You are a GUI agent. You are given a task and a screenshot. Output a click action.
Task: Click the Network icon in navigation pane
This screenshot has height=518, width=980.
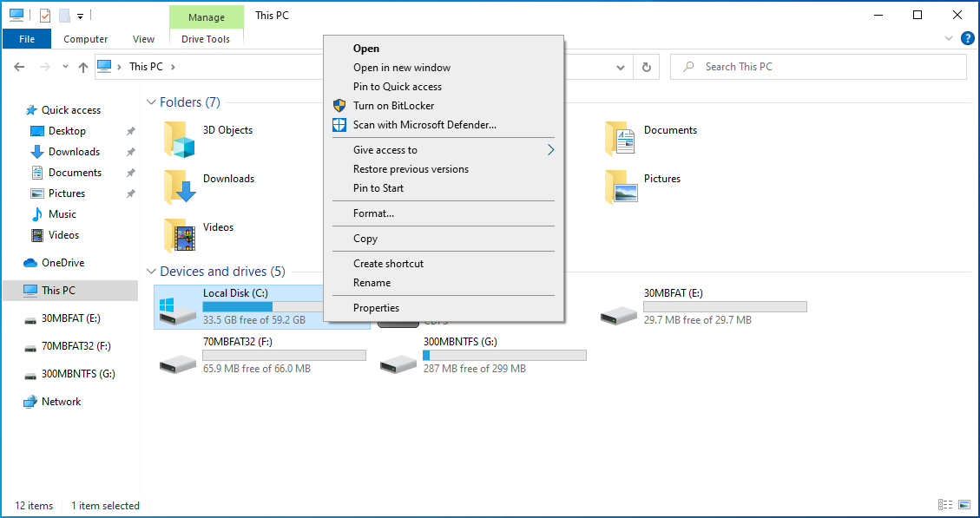click(x=30, y=402)
